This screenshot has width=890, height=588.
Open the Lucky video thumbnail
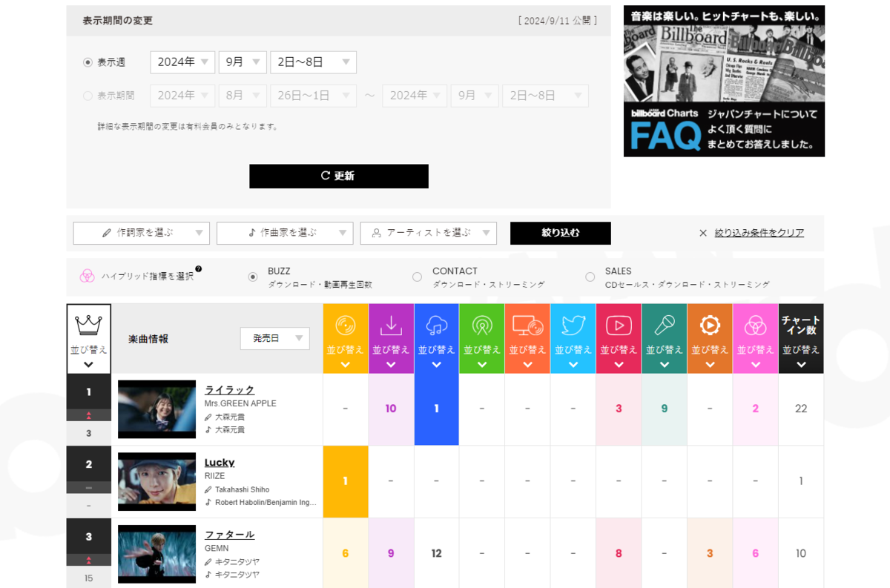point(156,482)
